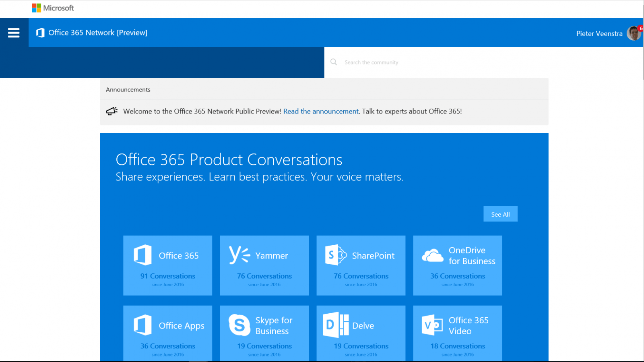Image resolution: width=644 pixels, height=362 pixels.
Task: Click the Office 365 Network logo icon
Action: [40, 33]
